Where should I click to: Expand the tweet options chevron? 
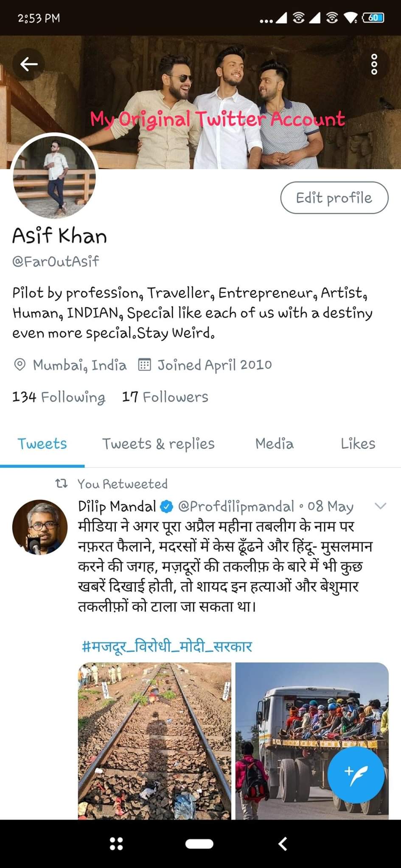pyautogui.click(x=381, y=506)
